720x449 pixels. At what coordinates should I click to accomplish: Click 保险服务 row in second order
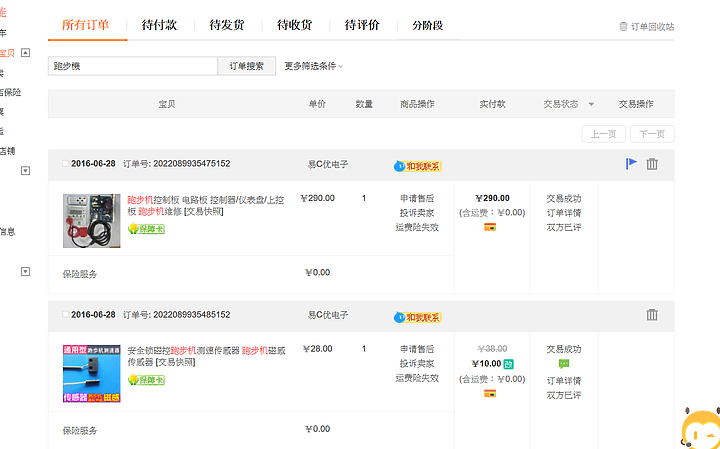click(x=251, y=430)
